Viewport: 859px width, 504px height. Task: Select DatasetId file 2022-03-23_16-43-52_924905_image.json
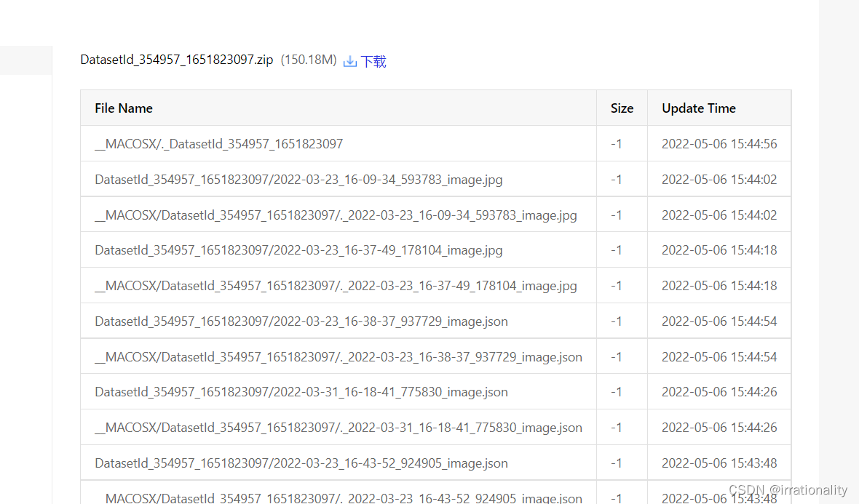[301, 463]
